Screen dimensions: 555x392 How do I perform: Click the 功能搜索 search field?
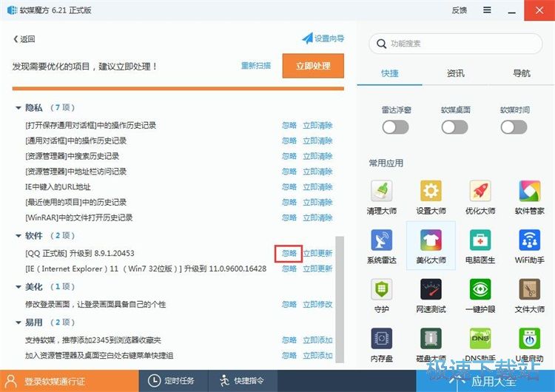pos(456,44)
